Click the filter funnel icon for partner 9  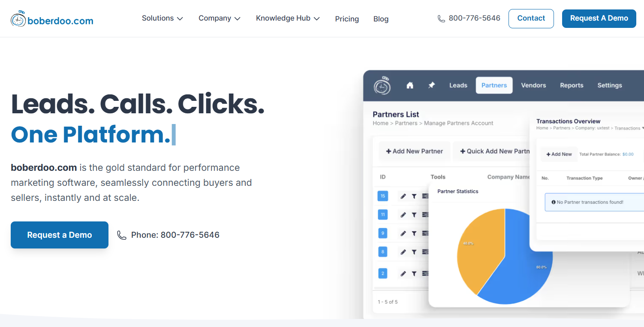(414, 233)
